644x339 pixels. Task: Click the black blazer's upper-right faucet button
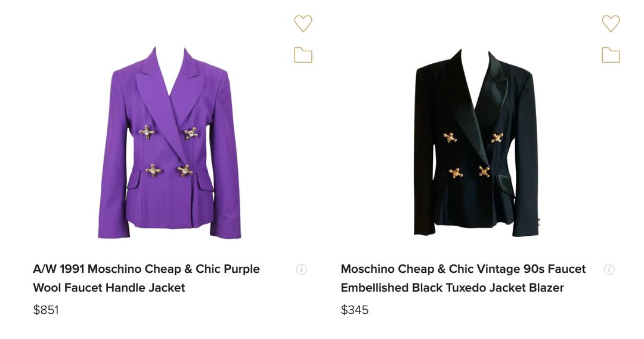tap(497, 138)
